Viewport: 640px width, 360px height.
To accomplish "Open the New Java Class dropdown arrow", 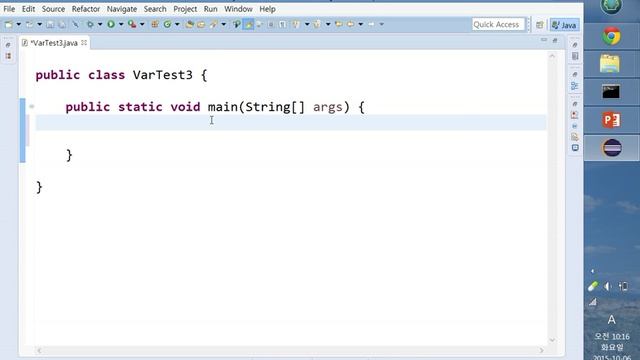I will (177, 24).
